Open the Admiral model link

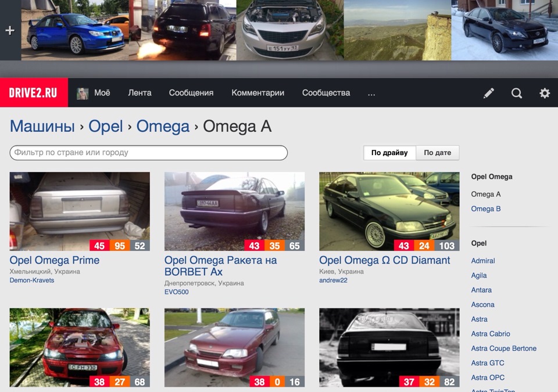[x=483, y=261]
